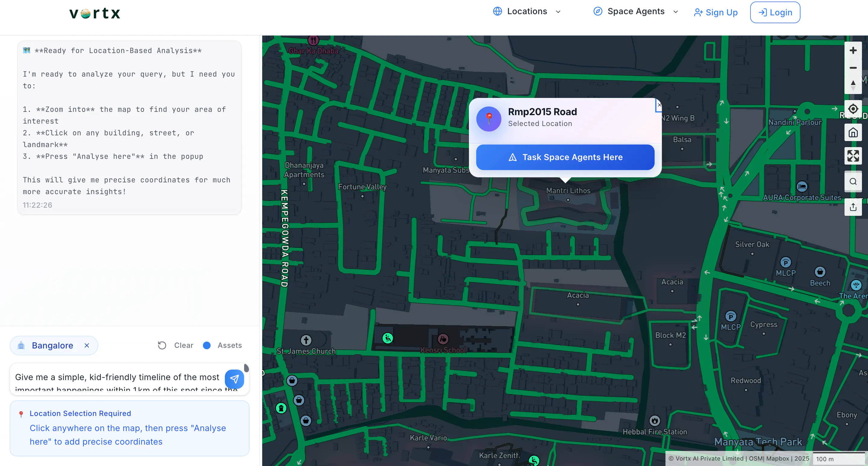Select the Hebbal Fire Station marker
868x466 pixels.
pyautogui.click(x=654, y=420)
